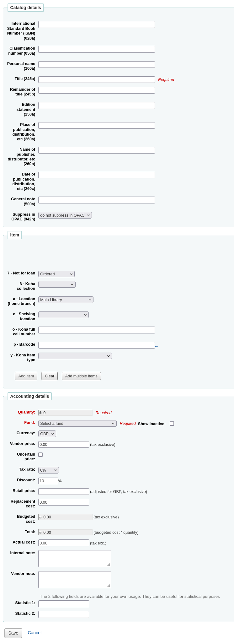
Task: Click the barcode ellipsis generator icon
Action: tap(157, 346)
